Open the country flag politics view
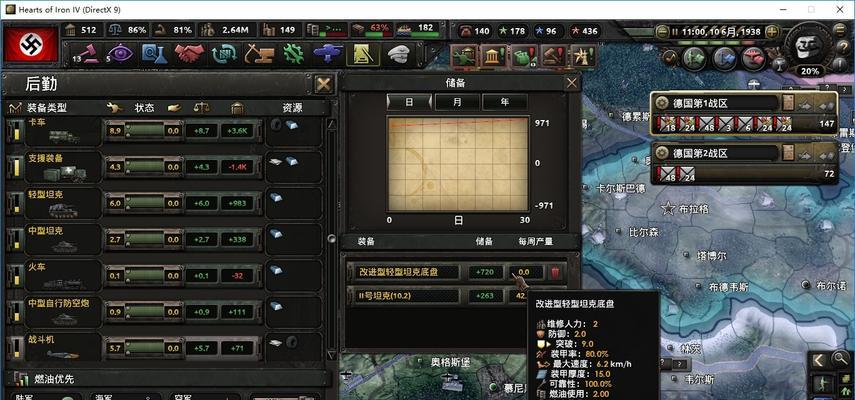This screenshot has width=855, height=400. click(x=31, y=45)
